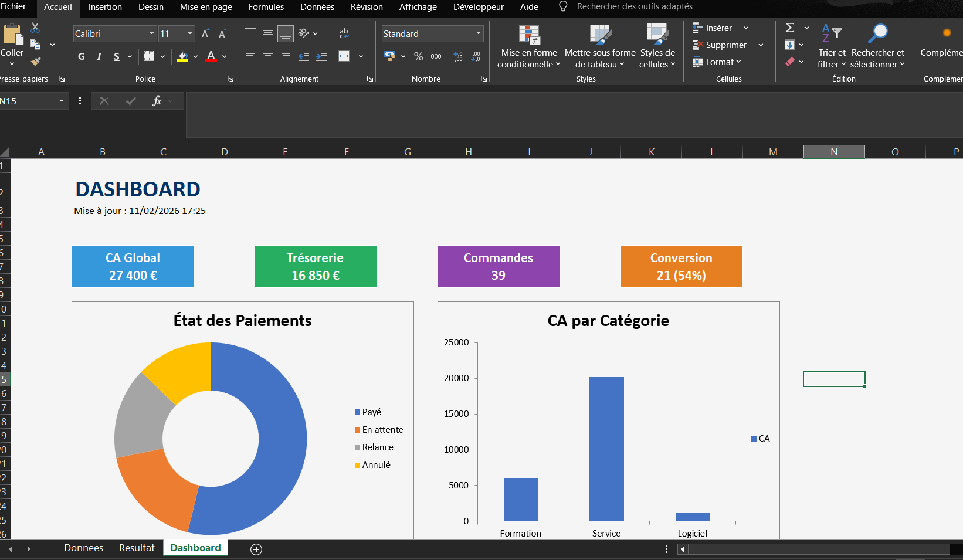Apply the yellow fill color swatch

click(x=182, y=56)
